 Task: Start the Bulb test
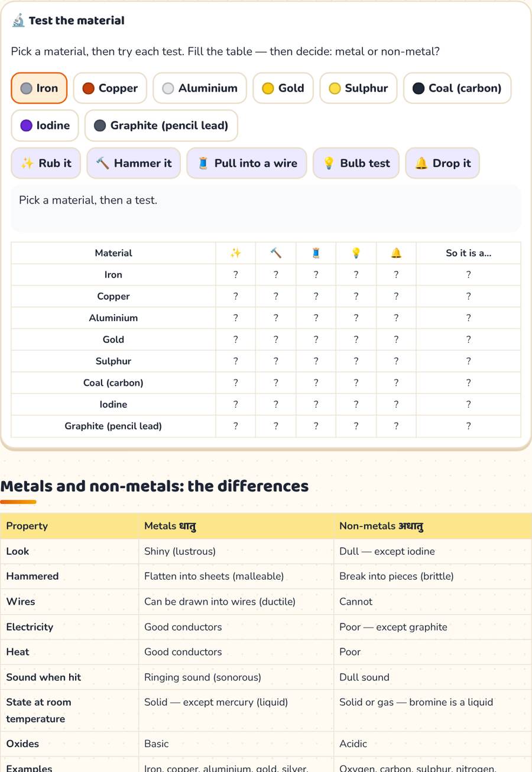coord(356,163)
